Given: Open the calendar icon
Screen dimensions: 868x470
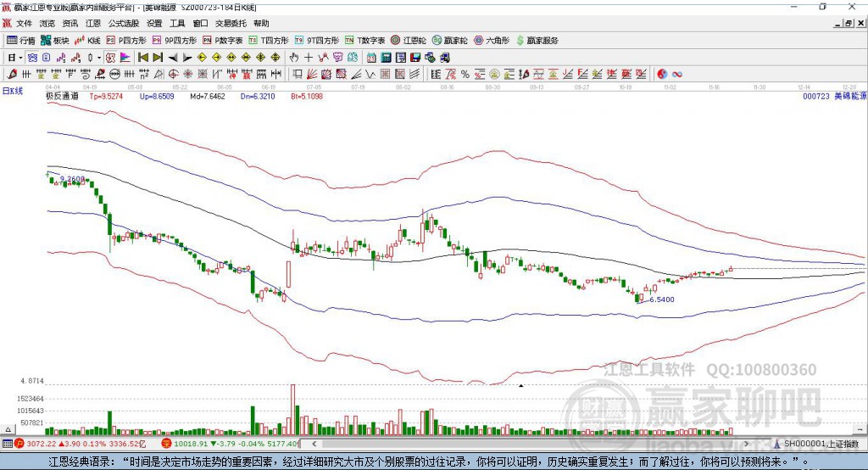Looking at the screenshot, I should coord(371,58).
